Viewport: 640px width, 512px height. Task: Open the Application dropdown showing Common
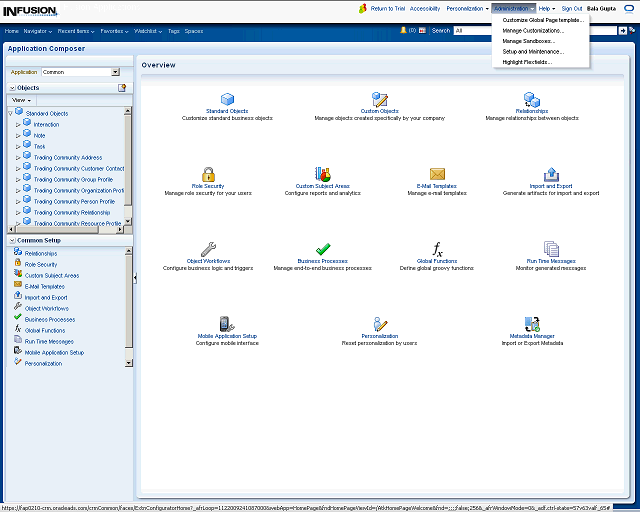115,72
